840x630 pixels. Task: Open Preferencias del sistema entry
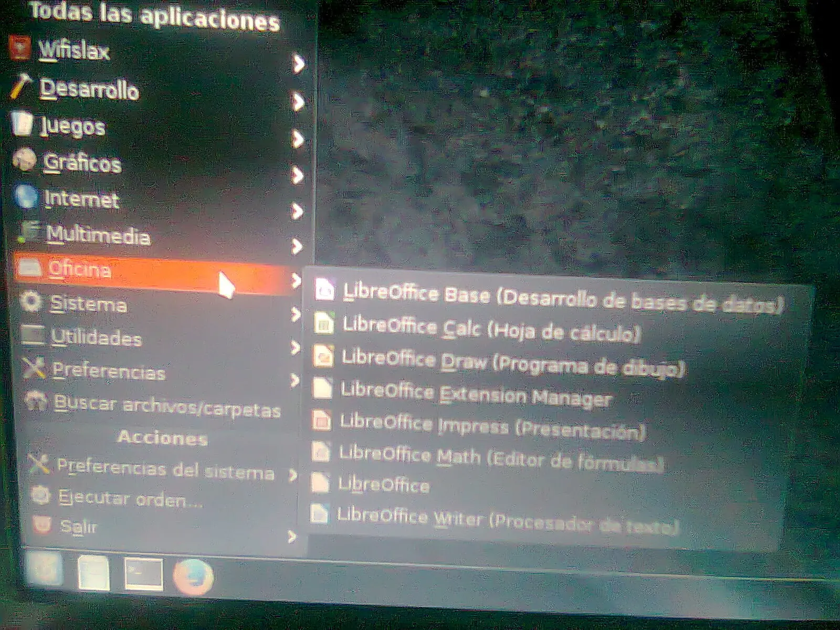[x=165, y=469]
